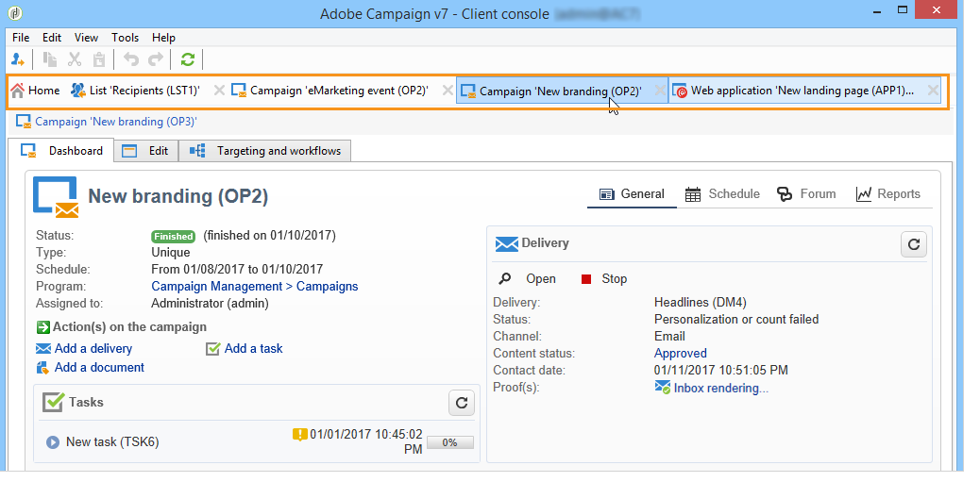Close the List 'Recipients (LST1)' tab
Viewport: 980px width, 482px height.
[x=219, y=91]
